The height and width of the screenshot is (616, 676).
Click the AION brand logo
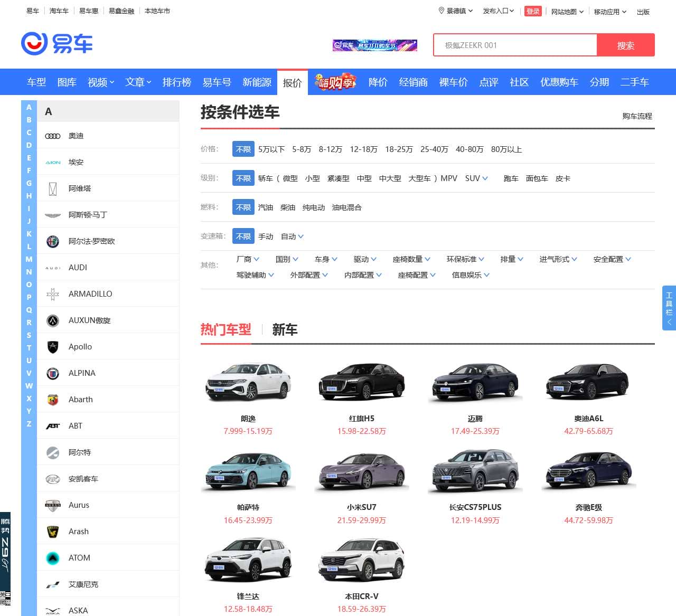53,163
